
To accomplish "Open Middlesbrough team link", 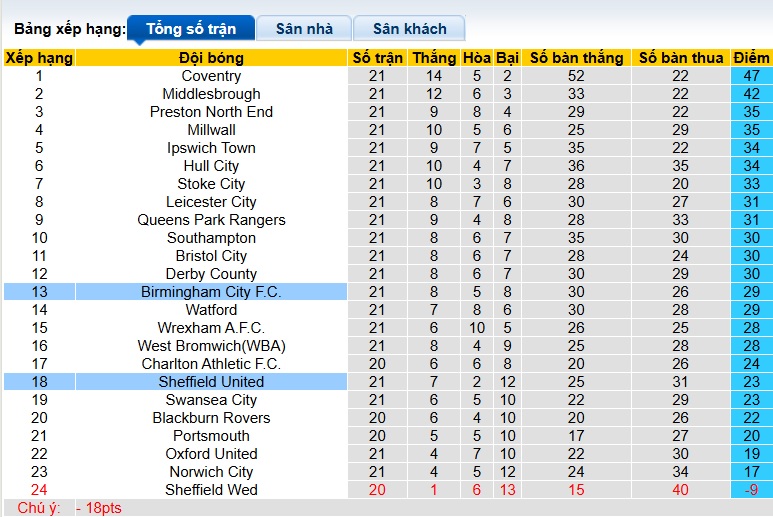I will (x=211, y=94).
